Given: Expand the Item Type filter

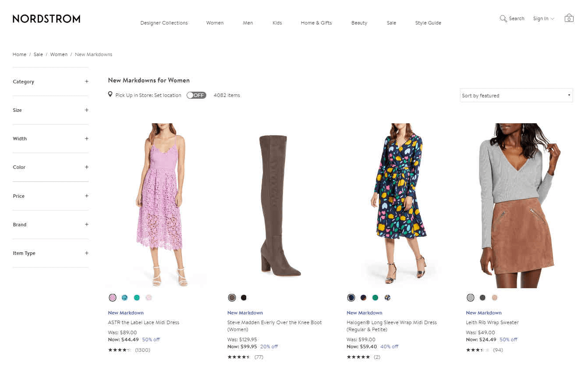Looking at the screenshot, I should click(x=50, y=253).
